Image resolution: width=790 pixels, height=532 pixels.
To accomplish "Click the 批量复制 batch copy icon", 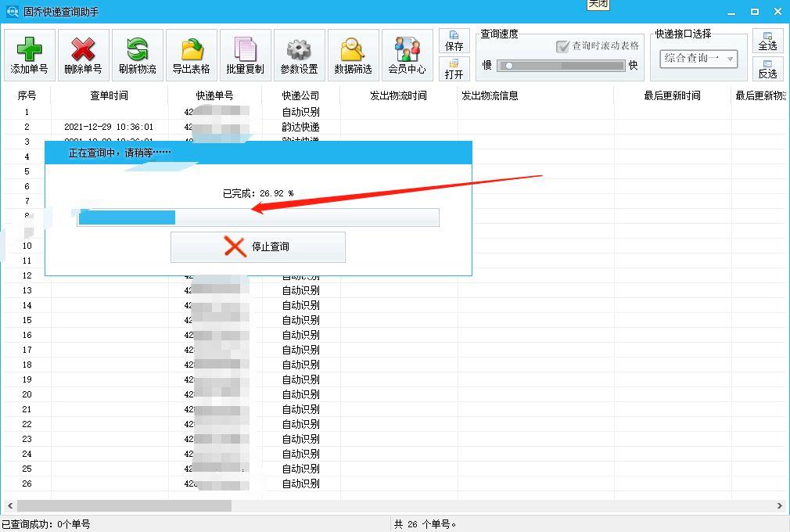I will coord(245,54).
